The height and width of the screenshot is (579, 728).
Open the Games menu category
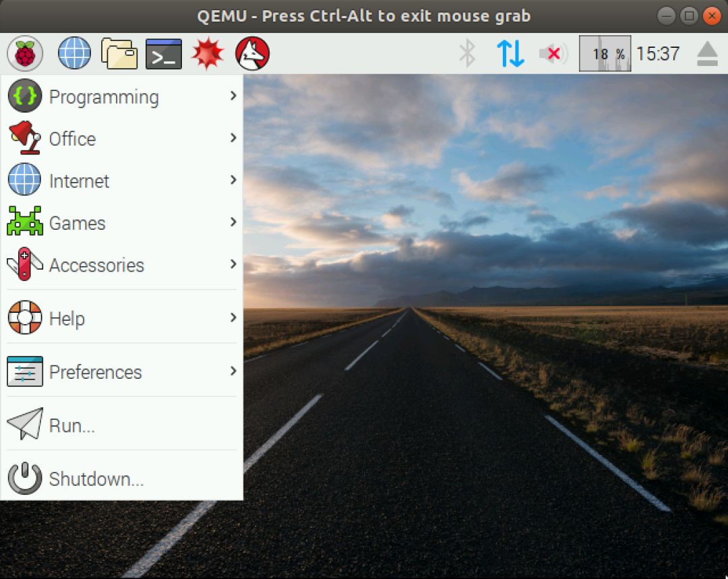point(121,223)
